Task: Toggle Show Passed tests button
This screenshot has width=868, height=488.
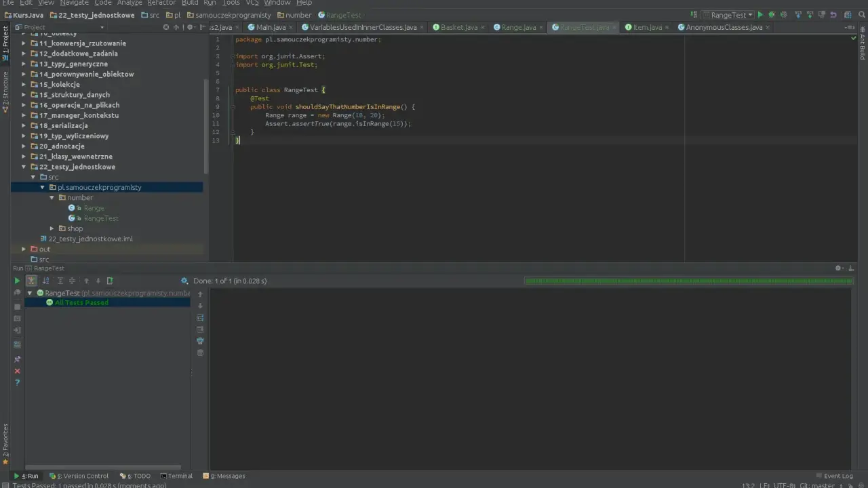Action: [x=31, y=281]
